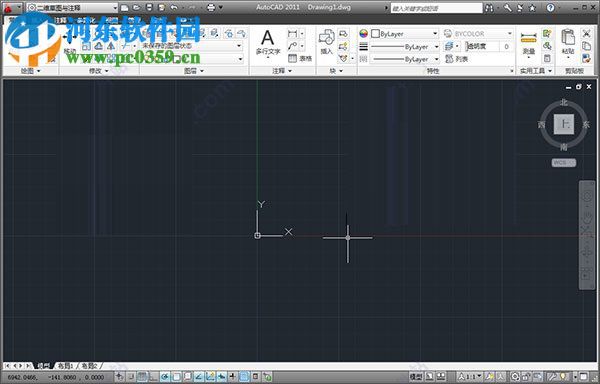Open the annotation scale 1:1 dropdown
600x384 pixels.
pyautogui.click(x=471, y=377)
